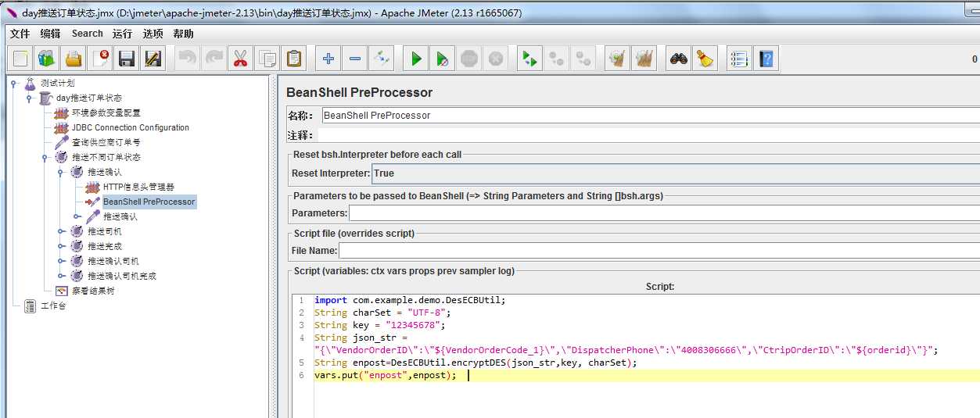Create a new test plan with New icon
Image resolution: width=980 pixels, height=418 pixels.
pos(21,59)
